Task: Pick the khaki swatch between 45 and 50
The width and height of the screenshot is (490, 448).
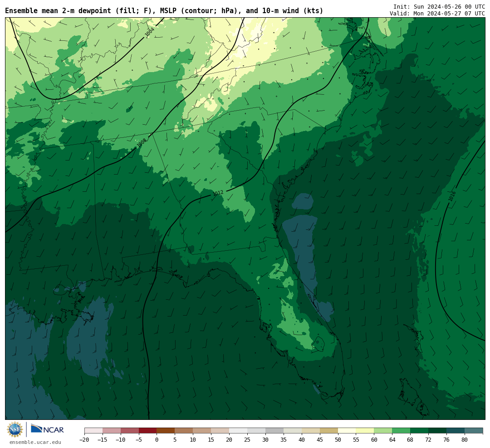Action: click(x=329, y=430)
